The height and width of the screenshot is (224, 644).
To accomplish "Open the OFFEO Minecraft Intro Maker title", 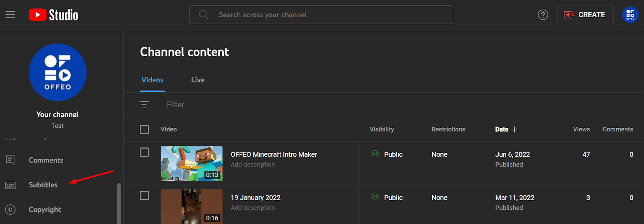I will click(274, 154).
